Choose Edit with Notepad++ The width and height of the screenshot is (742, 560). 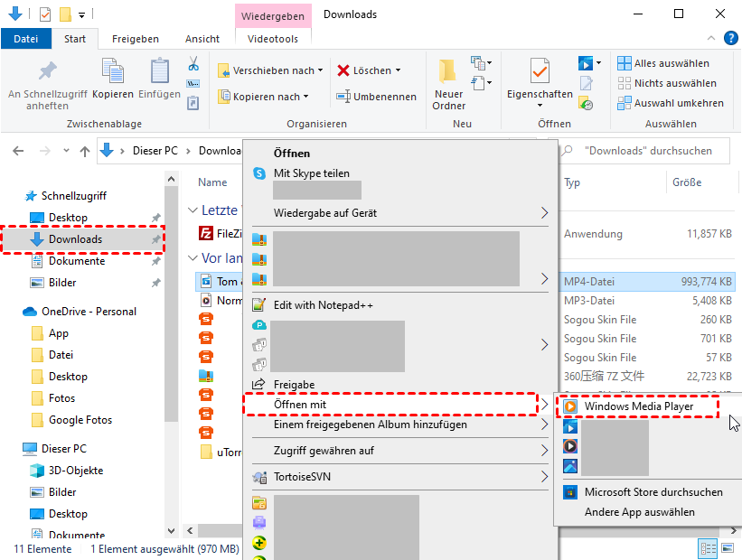click(x=400, y=305)
